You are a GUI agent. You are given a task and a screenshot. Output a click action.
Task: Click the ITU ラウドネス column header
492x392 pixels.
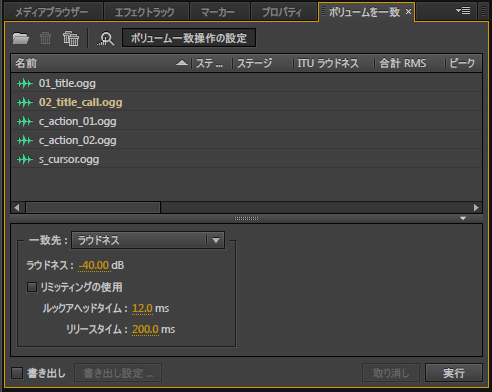[x=333, y=63]
